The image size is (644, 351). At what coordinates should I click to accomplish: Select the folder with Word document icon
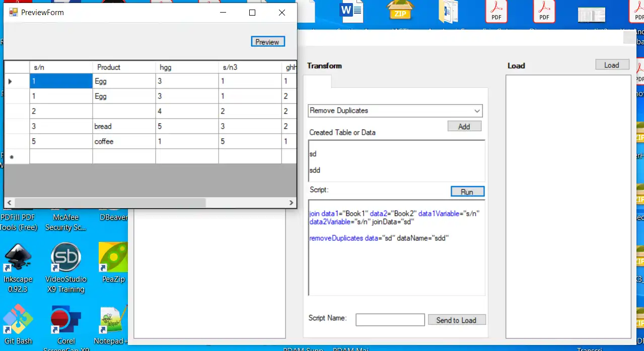pyautogui.click(x=448, y=11)
